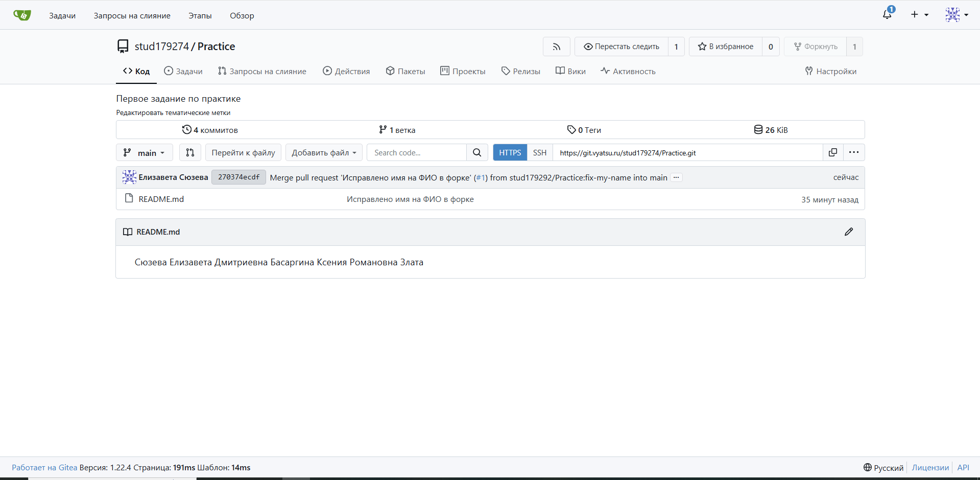
Task: Open the three-dots more clone options
Action: (x=854, y=152)
